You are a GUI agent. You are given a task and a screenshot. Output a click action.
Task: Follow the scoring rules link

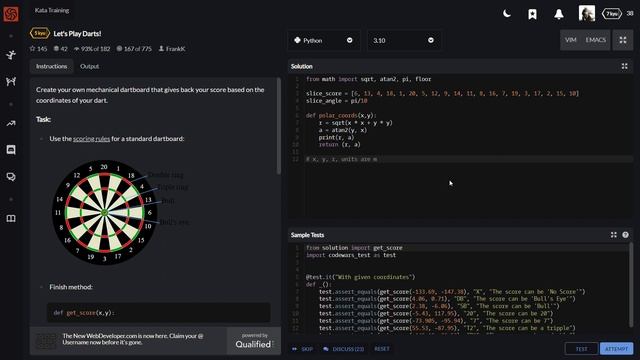[91, 139]
